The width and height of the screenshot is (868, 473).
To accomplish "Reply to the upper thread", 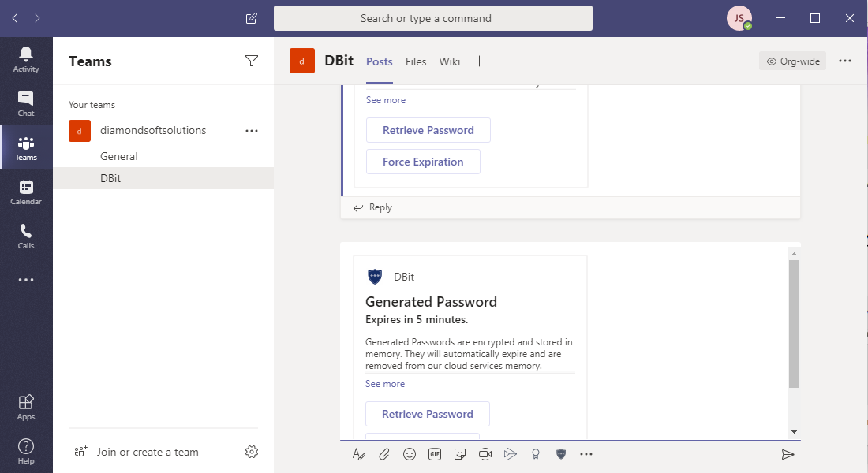I will (x=372, y=207).
